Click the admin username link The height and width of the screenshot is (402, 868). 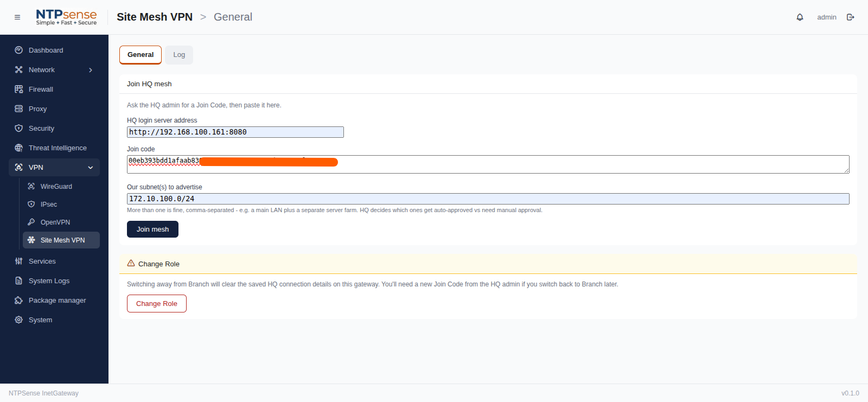point(827,17)
